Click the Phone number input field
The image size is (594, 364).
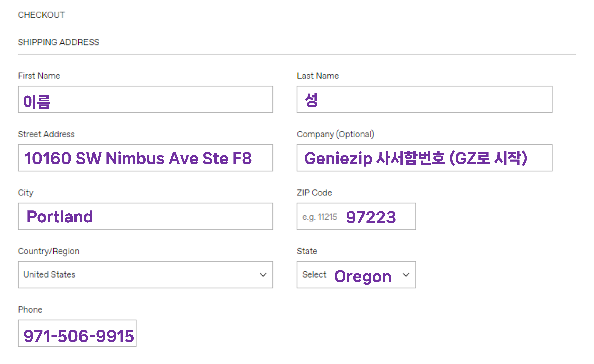click(x=77, y=333)
